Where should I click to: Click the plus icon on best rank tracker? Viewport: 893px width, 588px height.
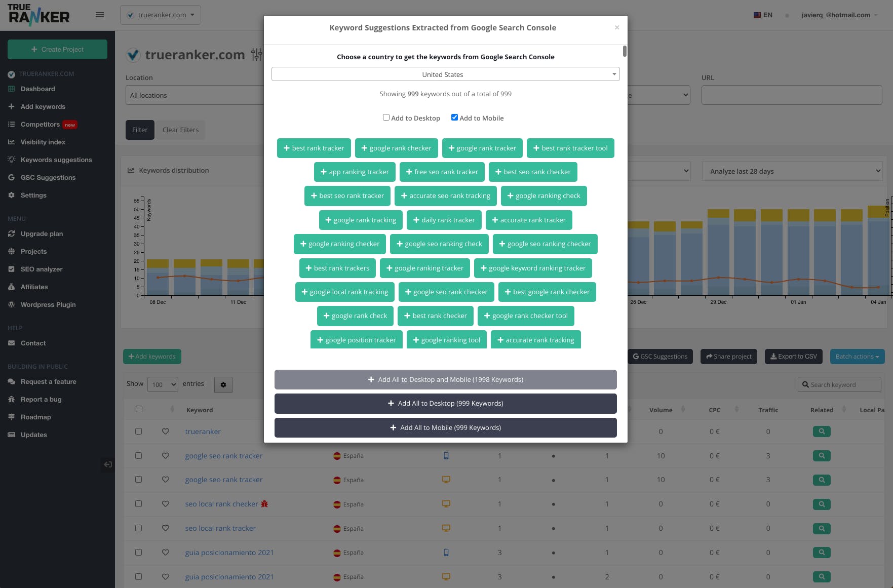coord(287,148)
